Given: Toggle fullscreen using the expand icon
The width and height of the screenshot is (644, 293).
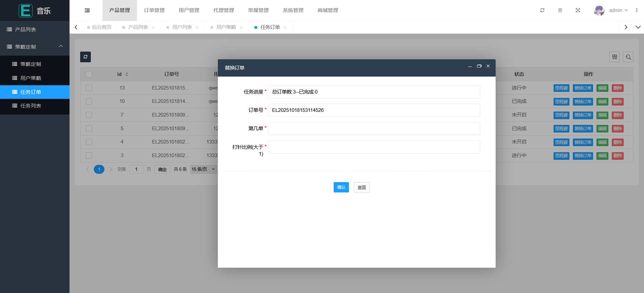Looking at the screenshot, I should 578,10.
